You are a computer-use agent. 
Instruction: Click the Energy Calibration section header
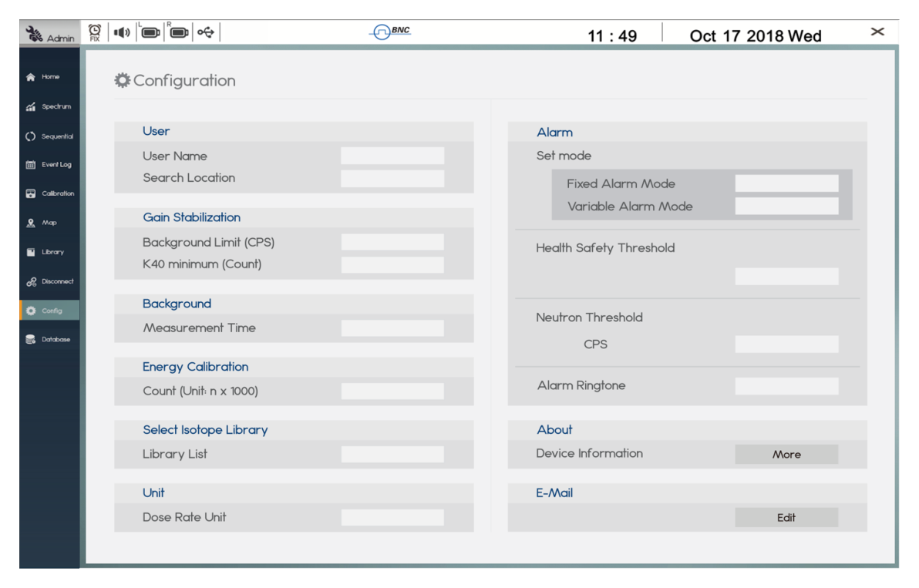pyautogui.click(x=195, y=367)
